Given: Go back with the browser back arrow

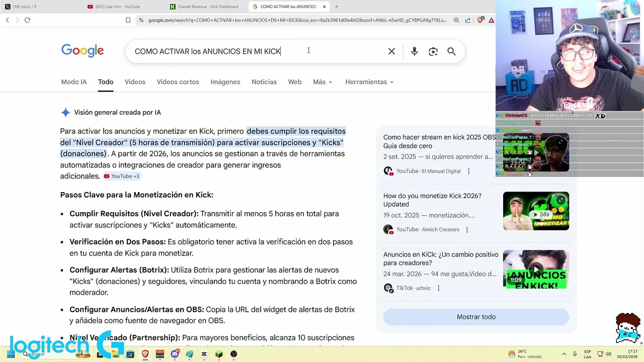Looking at the screenshot, I should (7, 20).
